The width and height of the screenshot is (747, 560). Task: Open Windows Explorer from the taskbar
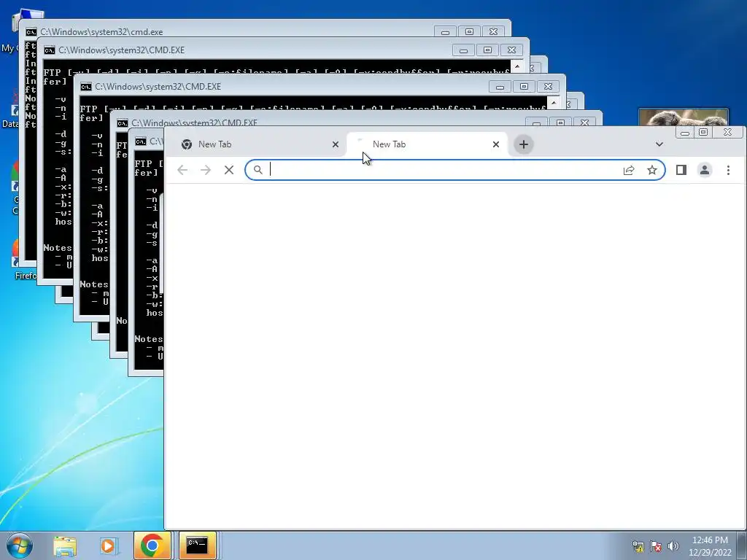[x=65, y=546]
